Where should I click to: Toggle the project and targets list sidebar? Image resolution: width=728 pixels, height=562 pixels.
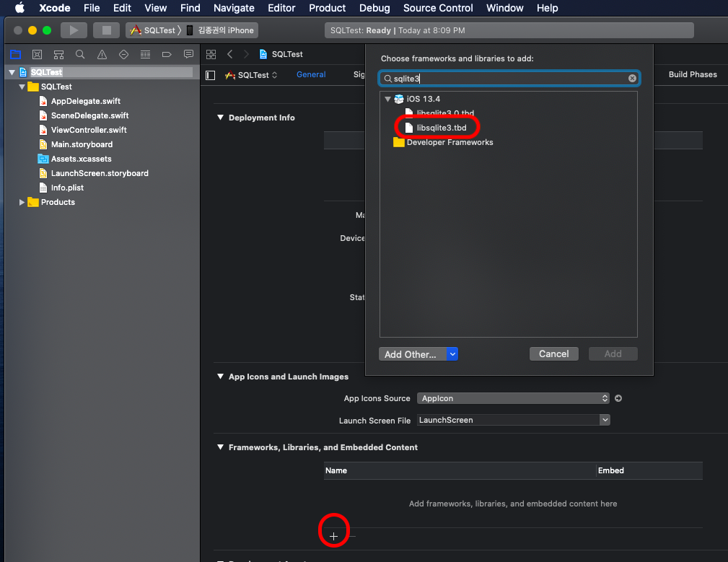tap(211, 75)
